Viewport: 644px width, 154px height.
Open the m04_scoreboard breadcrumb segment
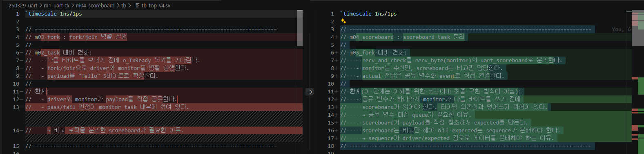coord(95,5)
